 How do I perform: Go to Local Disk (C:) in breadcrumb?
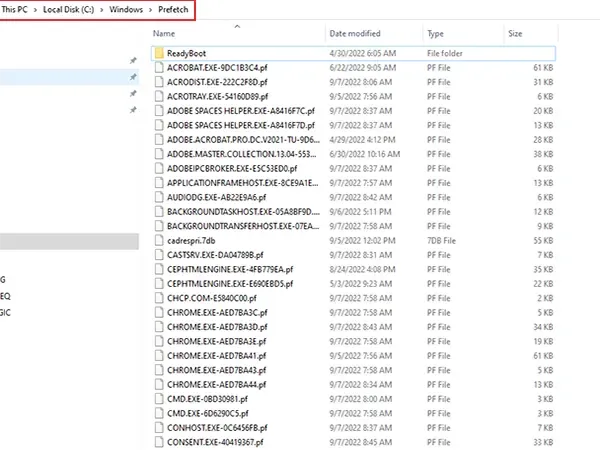click(68, 10)
